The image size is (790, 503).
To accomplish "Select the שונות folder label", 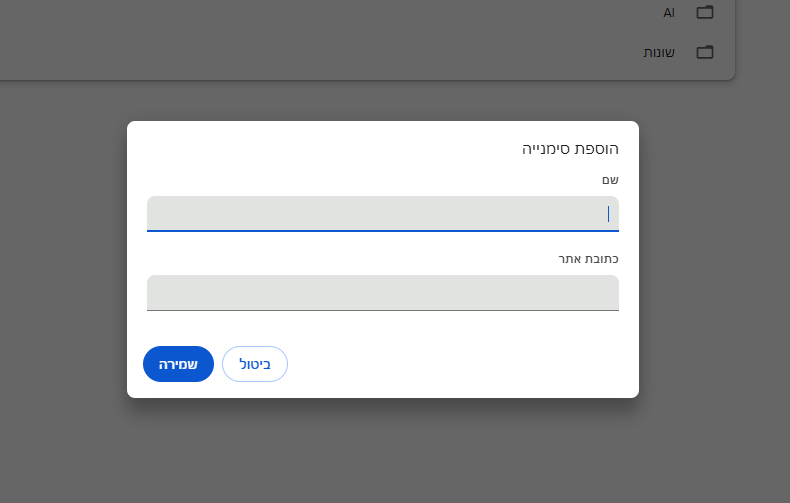I will (x=659, y=52).
